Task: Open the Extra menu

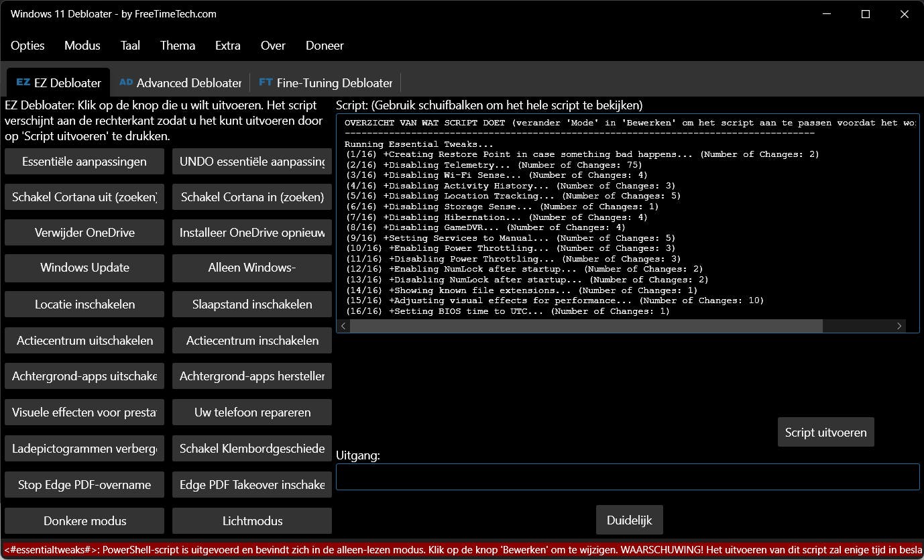Action: click(x=228, y=46)
